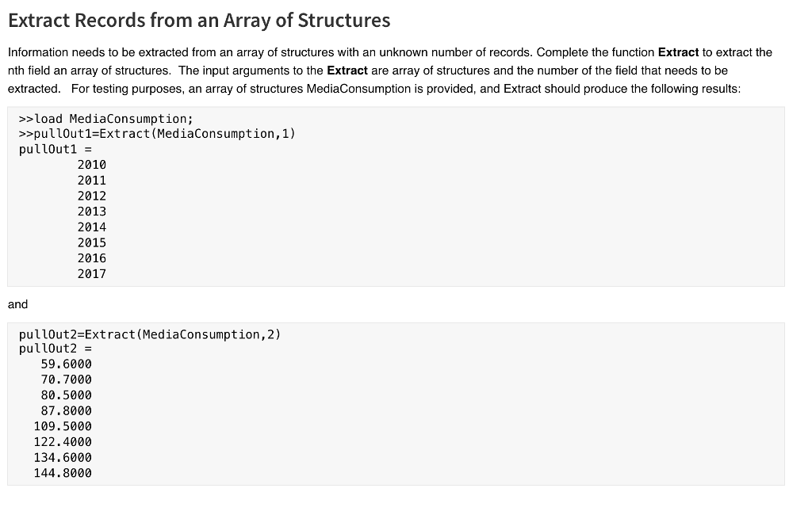The height and width of the screenshot is (511, 812).
Task: Click the value 122.4000 in second output
Action: (x=63, y=442)
